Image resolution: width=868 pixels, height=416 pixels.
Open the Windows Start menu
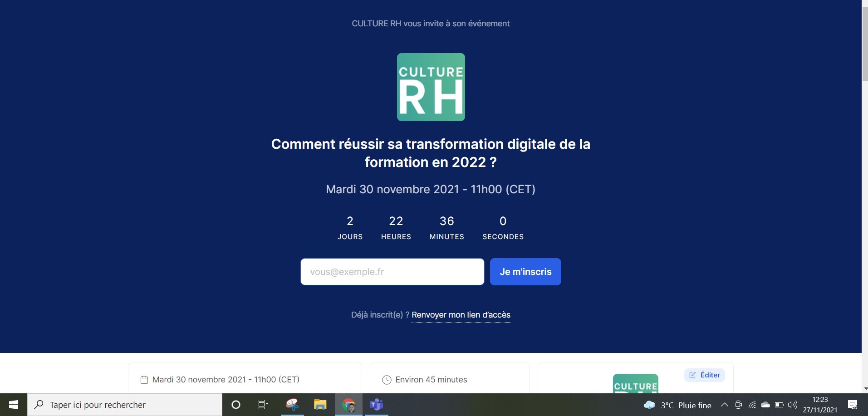14,405
